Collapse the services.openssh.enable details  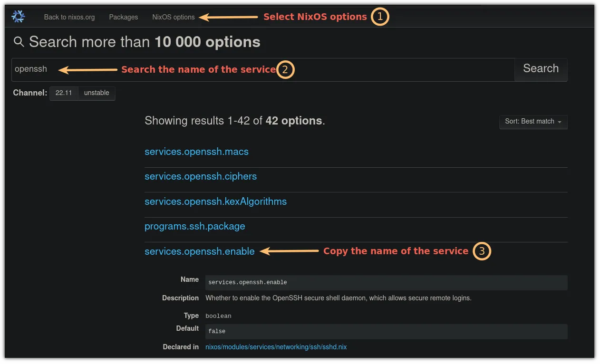[199, 251]
